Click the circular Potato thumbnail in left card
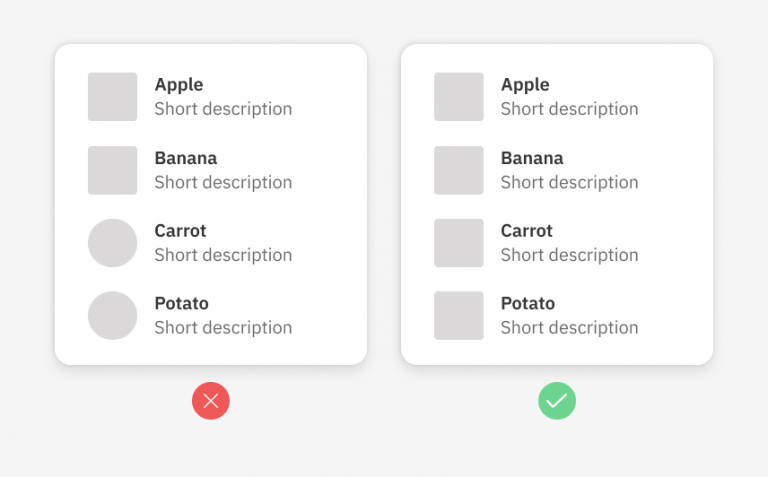 point(112,316)
